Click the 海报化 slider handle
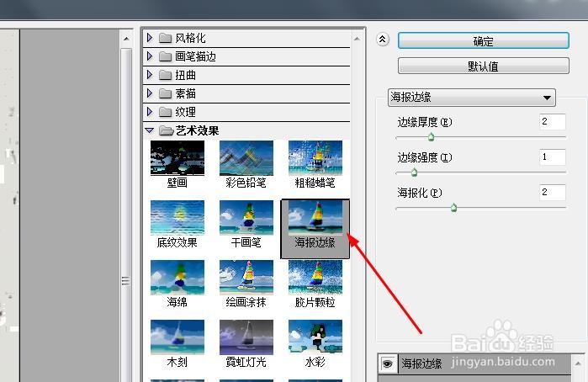The width and height of the screenshot is (588, 382). [x=453, y=208]
